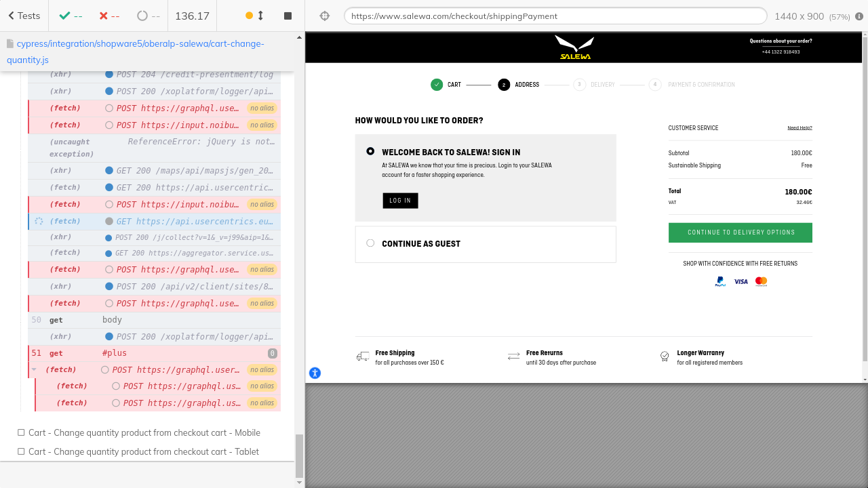Click Continue to Delivery Options button

point(740,232)
